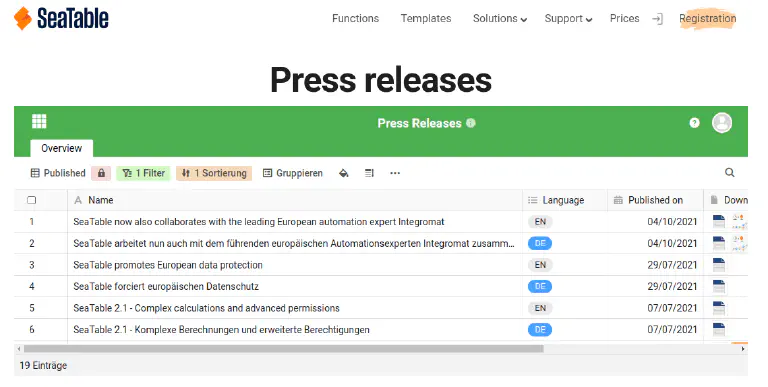Select 'SeaTable 2.1 - Komplexe Berechnungen' row

221,330
